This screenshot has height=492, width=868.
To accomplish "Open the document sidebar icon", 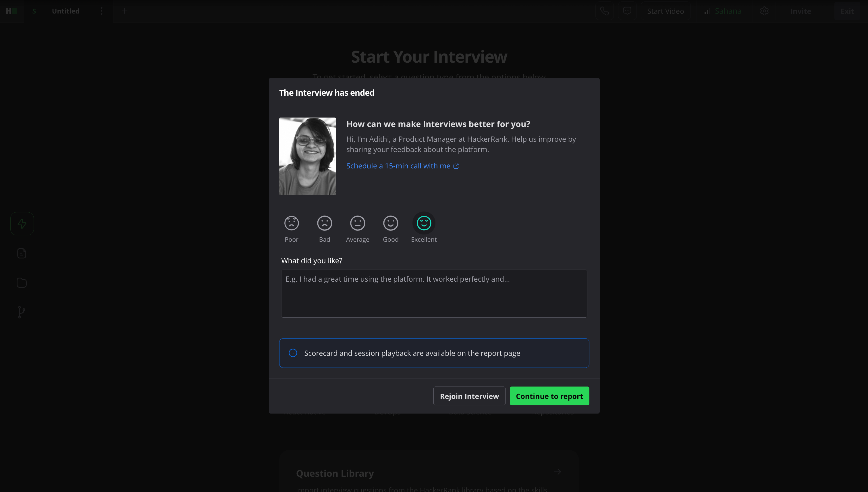I will click(22, 253).
